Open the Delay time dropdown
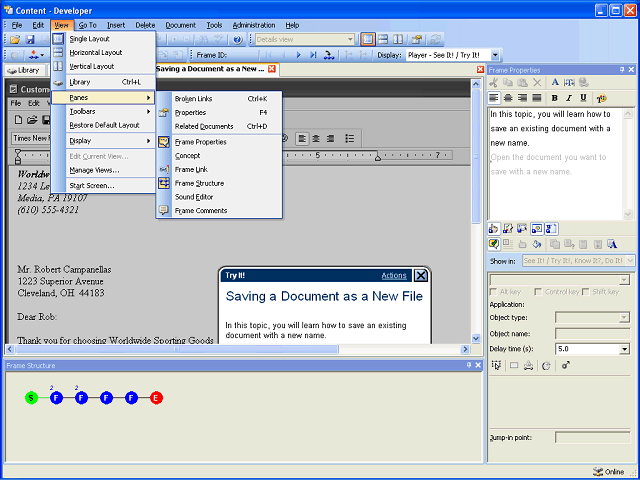This screenshot has height=480, width=640. click(624, 349)
